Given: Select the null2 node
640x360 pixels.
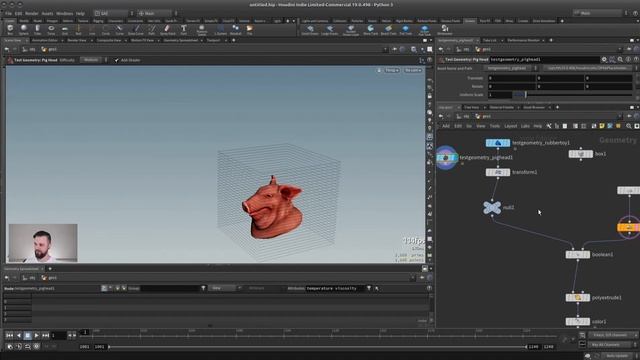Looking at the screenshot, I should [x=492, y=207].
